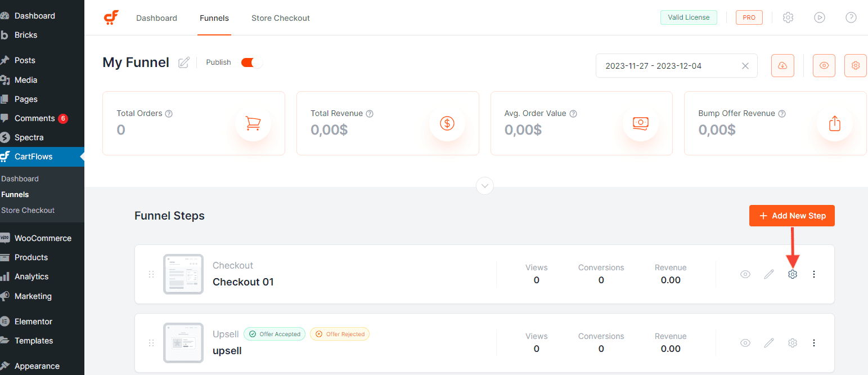This screenshot has width=868, height=375.
Task: Click the Offer Rejected tag
Action: pyautogui.click(x=340, y=334)
